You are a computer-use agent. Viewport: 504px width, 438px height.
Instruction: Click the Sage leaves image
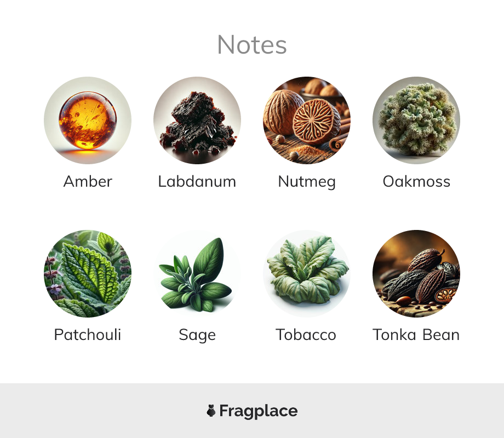click(197, 273)
